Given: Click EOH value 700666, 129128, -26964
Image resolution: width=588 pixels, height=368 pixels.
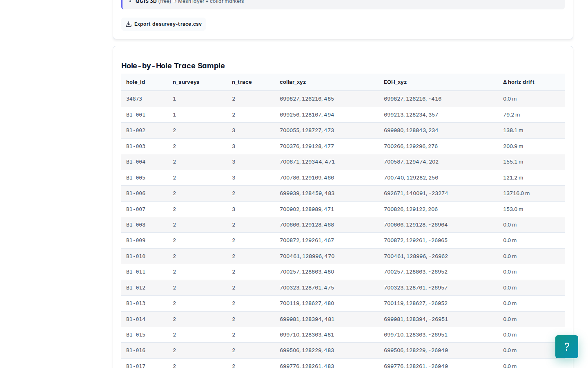Looking at the screenshot, I should pyautogui.click(x=416, y=225).
